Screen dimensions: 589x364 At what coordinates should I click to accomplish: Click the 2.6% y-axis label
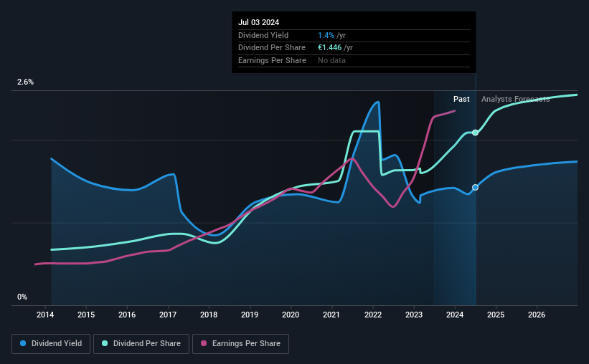[25, 82]
